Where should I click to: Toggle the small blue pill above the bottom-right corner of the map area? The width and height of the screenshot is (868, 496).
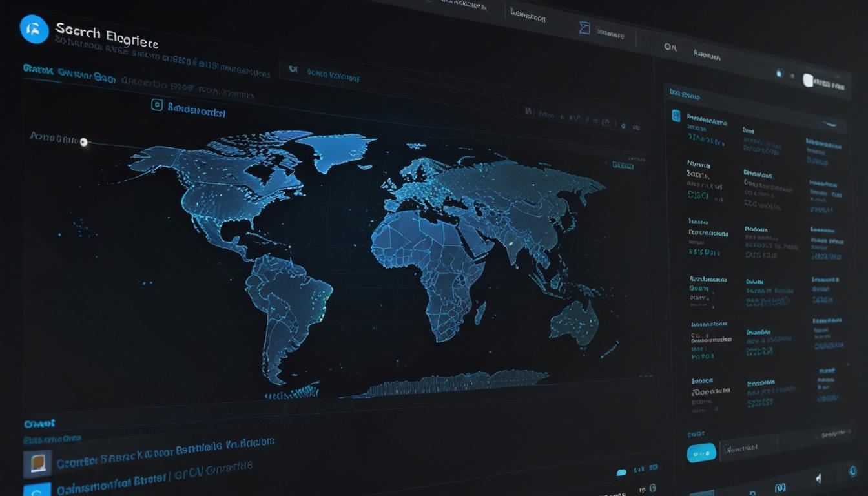click(621, 472)
